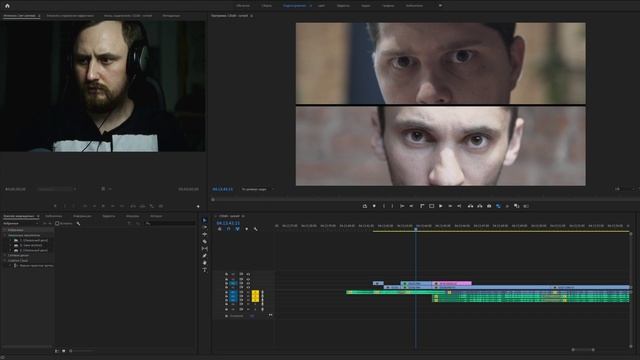Image resolution: width=640 pixels, height=360 pixels.
Task: Toggle the Ingest checkbox in Media Browser
Action: pos(57,224)
